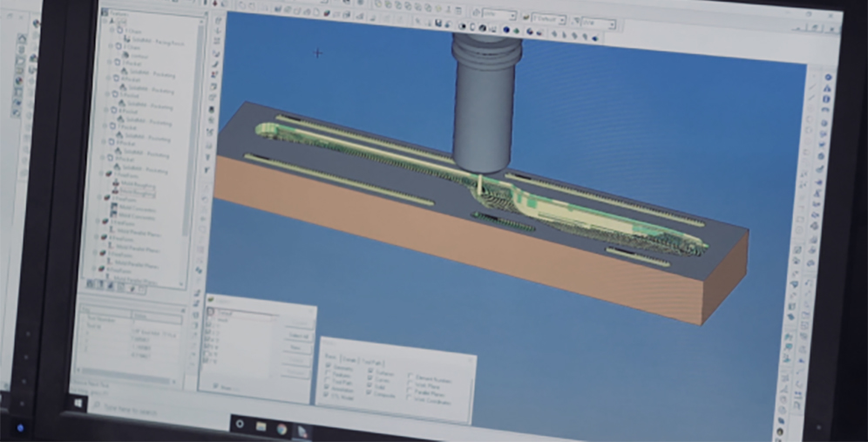Image resolution: width=868 pixels, height=442 pixels.
Task: Toggle the Curves checkbox
Action: [x=370, y=379]
